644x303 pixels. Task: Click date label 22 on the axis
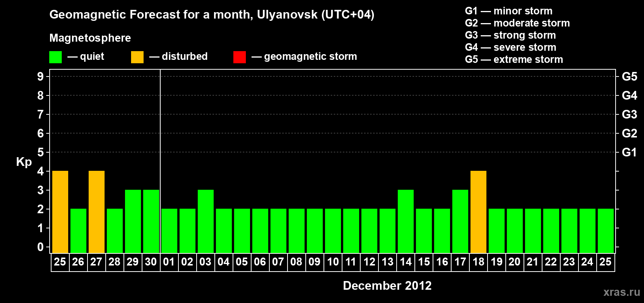pos(551,262)
